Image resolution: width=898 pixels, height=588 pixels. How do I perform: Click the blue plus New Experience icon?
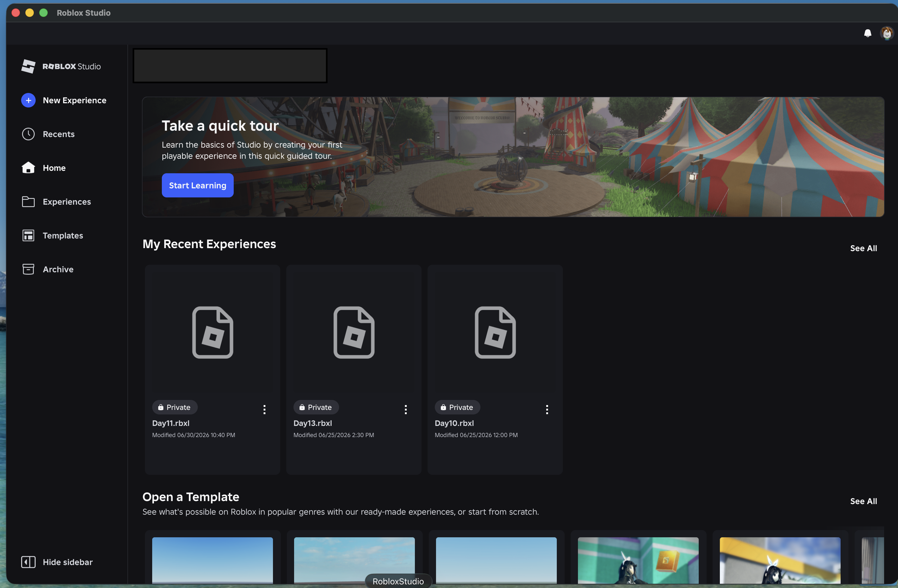coord(28,100)
